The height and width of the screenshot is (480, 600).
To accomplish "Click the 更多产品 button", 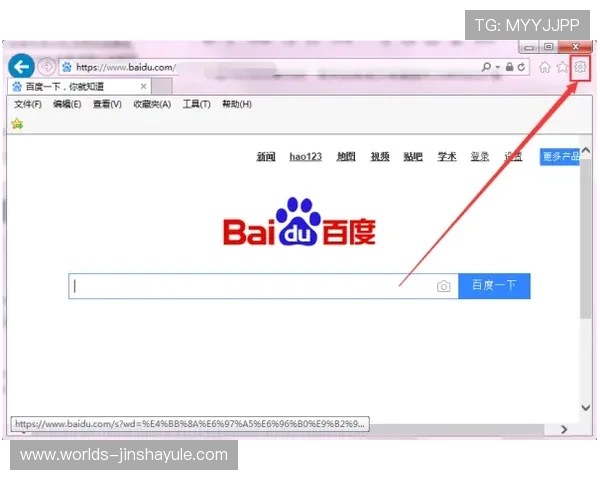I will 560,157.
